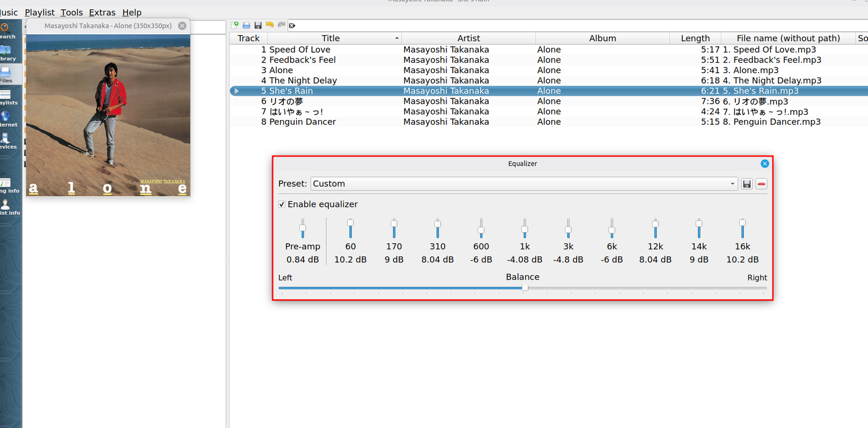Sort the playlist by the Artist column
Screen dimensions: 868x428
coord(469,38)
